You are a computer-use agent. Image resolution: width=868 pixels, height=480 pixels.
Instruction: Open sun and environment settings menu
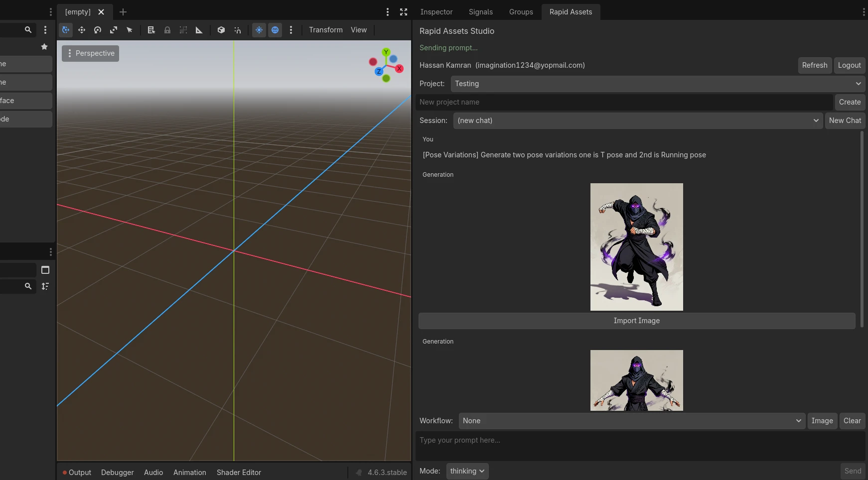click(x=291, y=30)
